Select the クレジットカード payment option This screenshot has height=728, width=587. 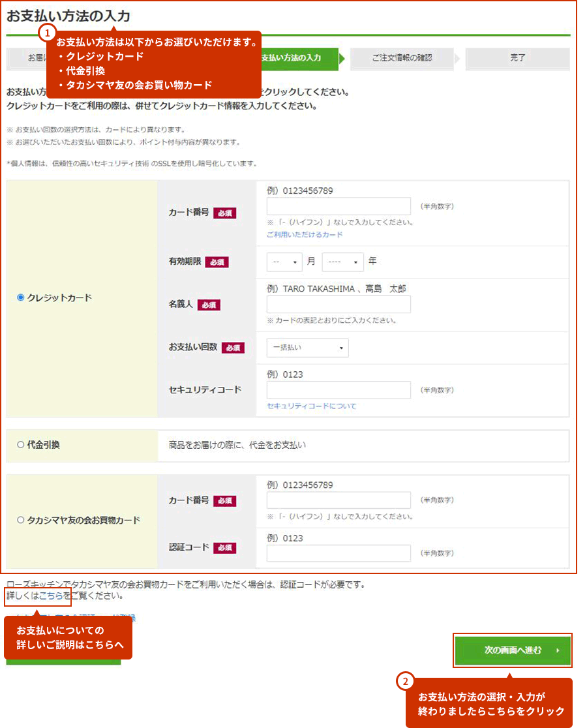(20, 297)
